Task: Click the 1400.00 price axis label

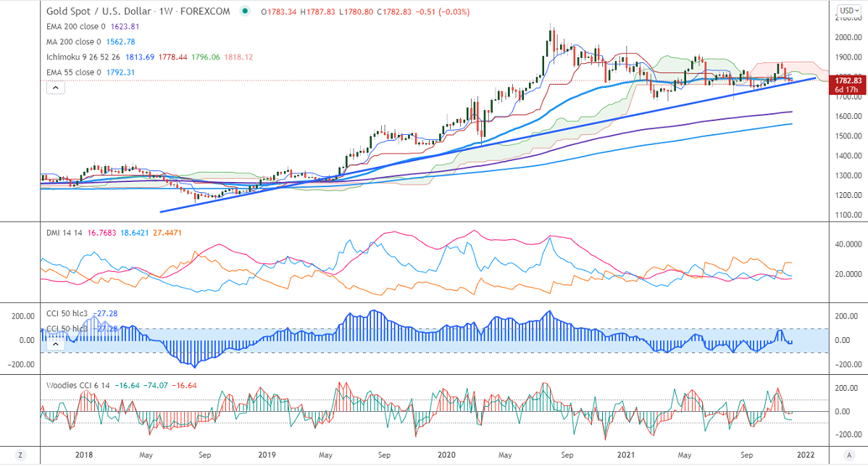Action: point(848,156)
